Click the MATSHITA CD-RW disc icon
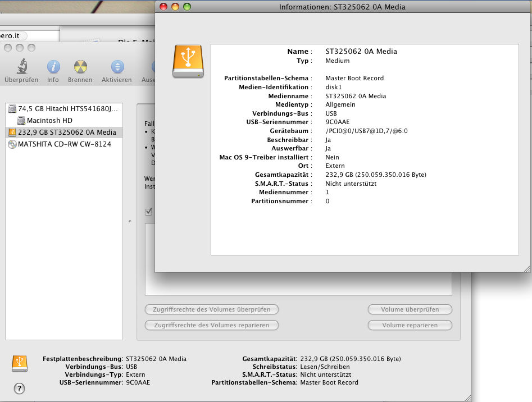532x402 pixels. coord(12,144)
